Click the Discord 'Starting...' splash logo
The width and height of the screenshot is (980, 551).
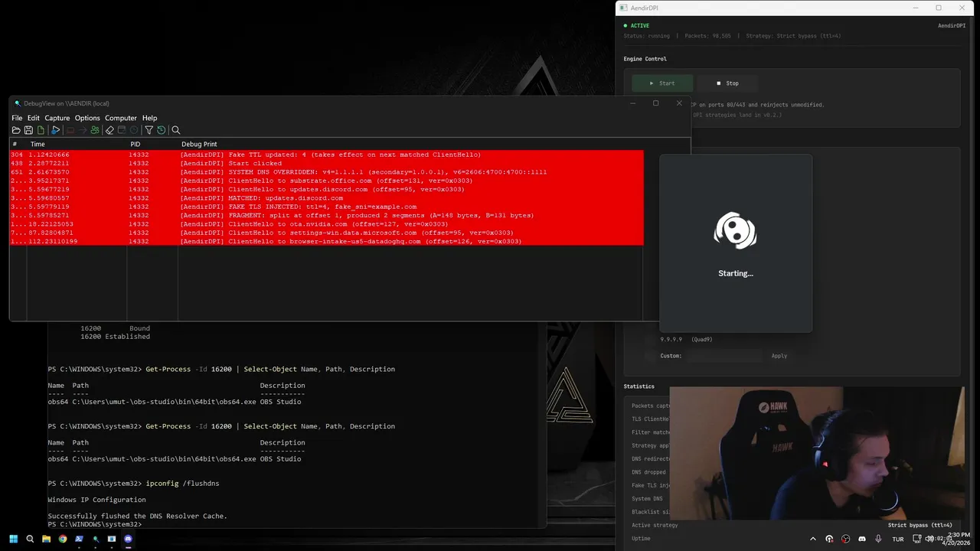(736, 230)
